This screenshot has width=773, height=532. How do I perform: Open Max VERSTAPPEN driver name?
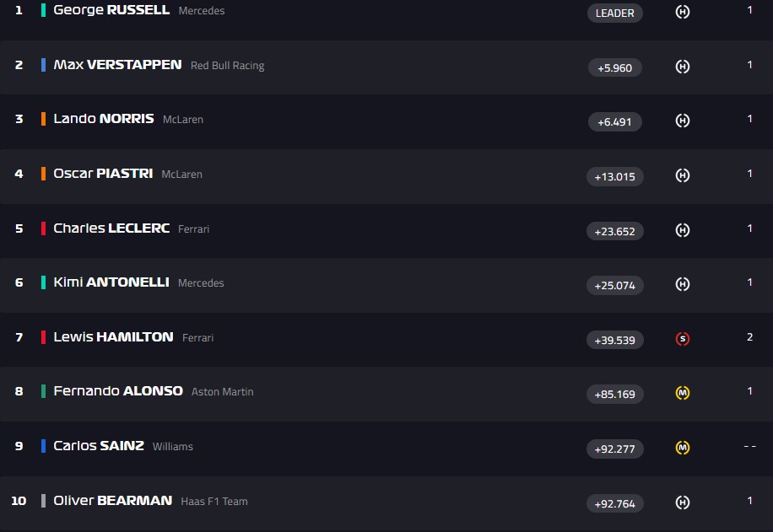pyautogui.click(x=117, y=65)
